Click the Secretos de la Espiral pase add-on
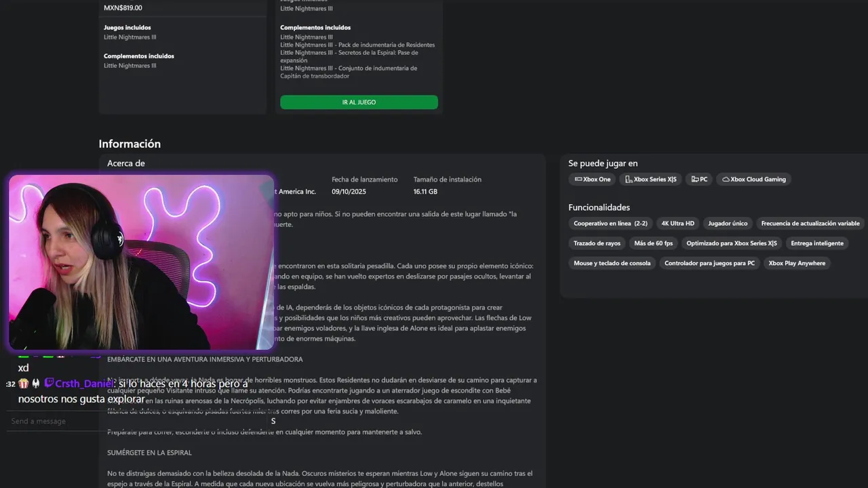This screenshot has height=488, width=868. (349, 56)
